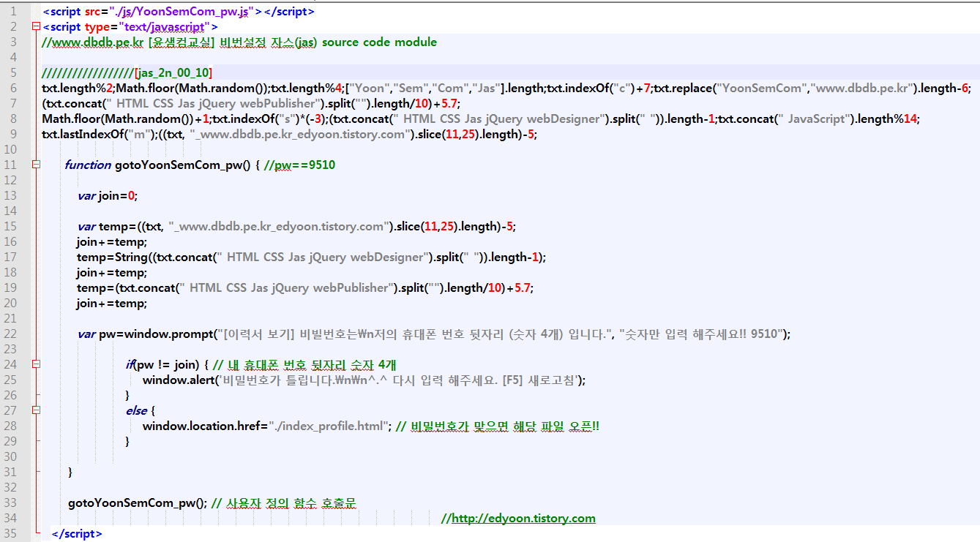Viewport: 980px width, 542px height.
Task: Select line number 13 in the margin
Action: [x=10, y=196]
